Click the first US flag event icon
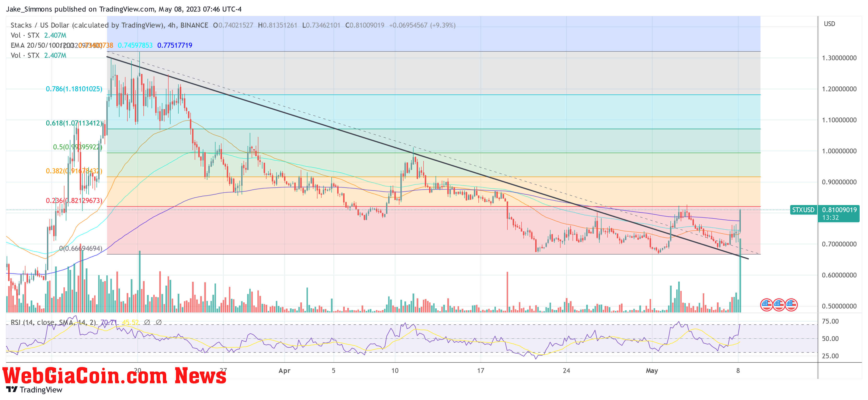Viewport: 868px width, 400px height. pyautogui.click(x=766, y=305)
